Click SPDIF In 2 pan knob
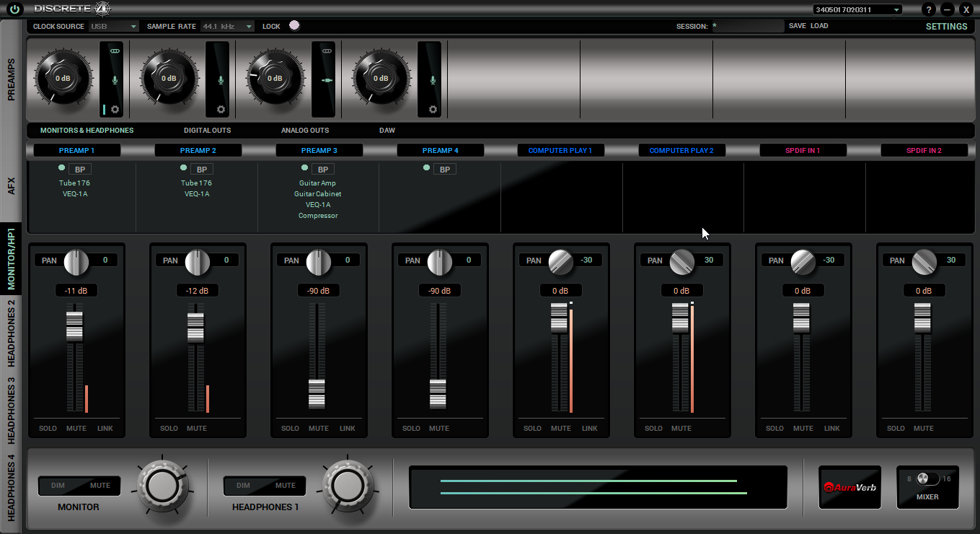 pos(924,261)
